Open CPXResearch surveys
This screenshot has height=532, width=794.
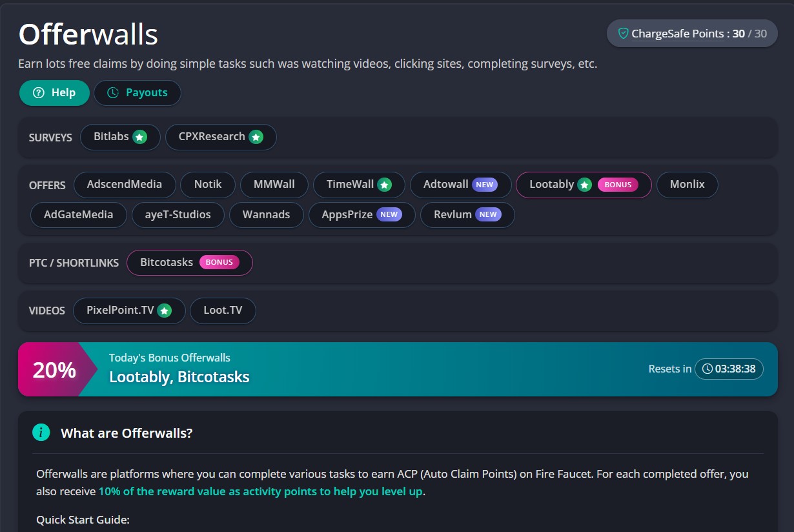[221, 137]
